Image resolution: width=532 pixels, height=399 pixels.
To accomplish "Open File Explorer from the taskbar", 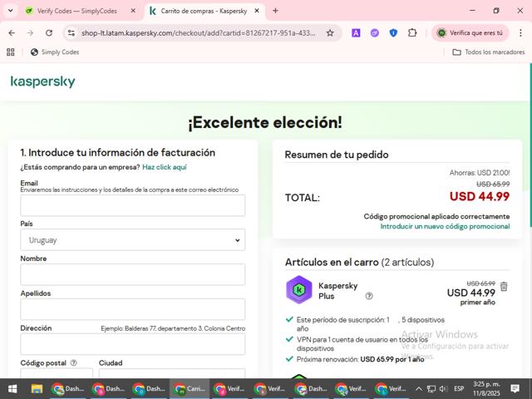I will coord(37,389).
